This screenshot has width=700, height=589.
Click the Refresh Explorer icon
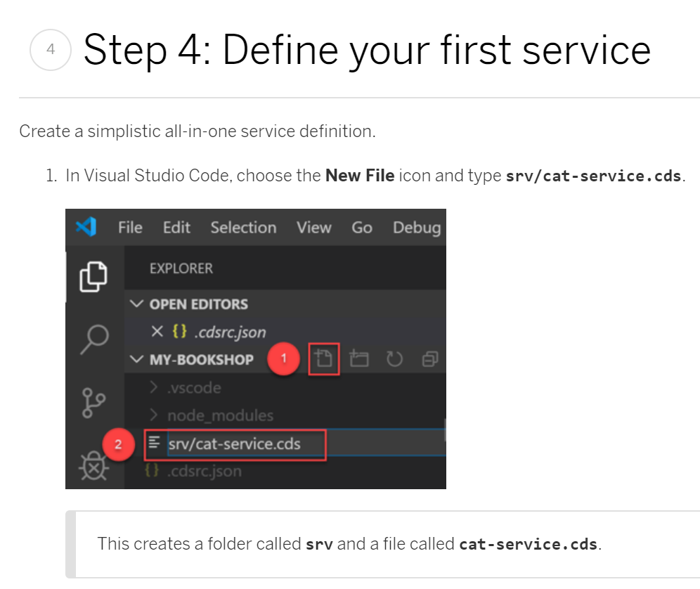tap(394, 358)
